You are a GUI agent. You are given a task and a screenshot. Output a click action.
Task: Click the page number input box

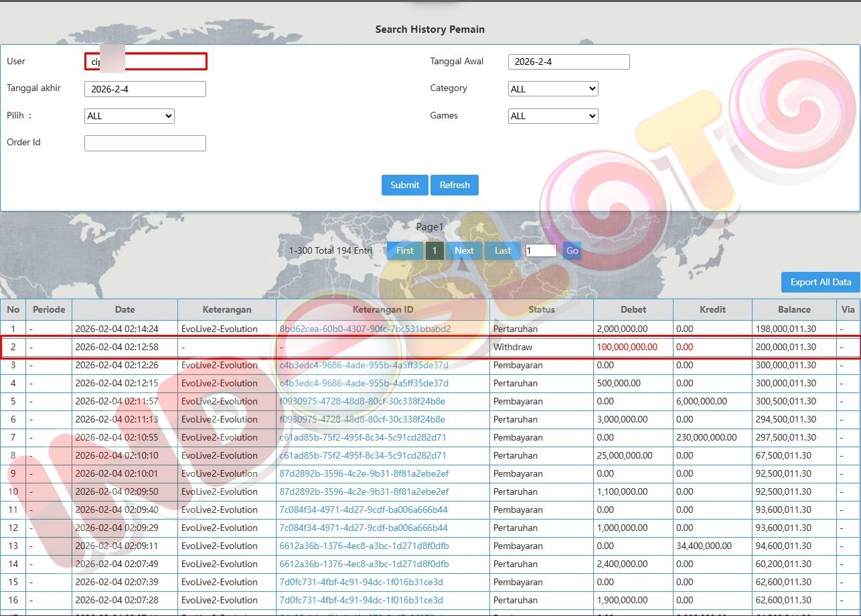coord(540,251)
